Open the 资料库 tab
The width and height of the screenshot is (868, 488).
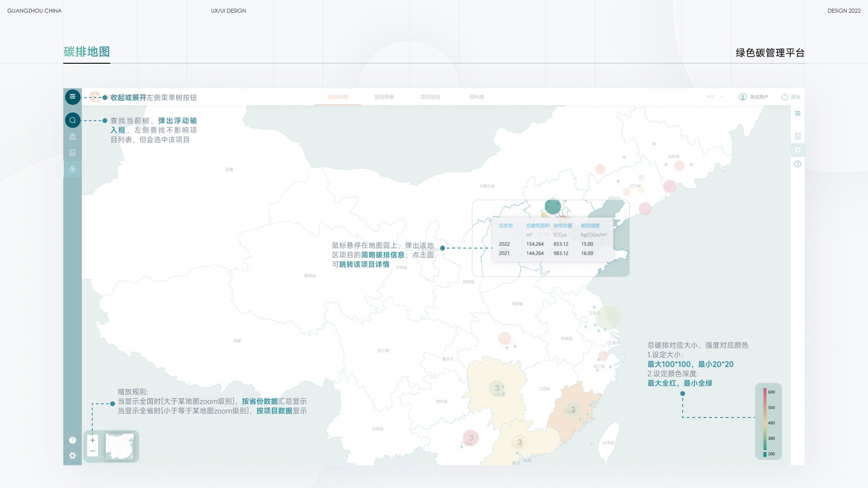pos(476,97)
